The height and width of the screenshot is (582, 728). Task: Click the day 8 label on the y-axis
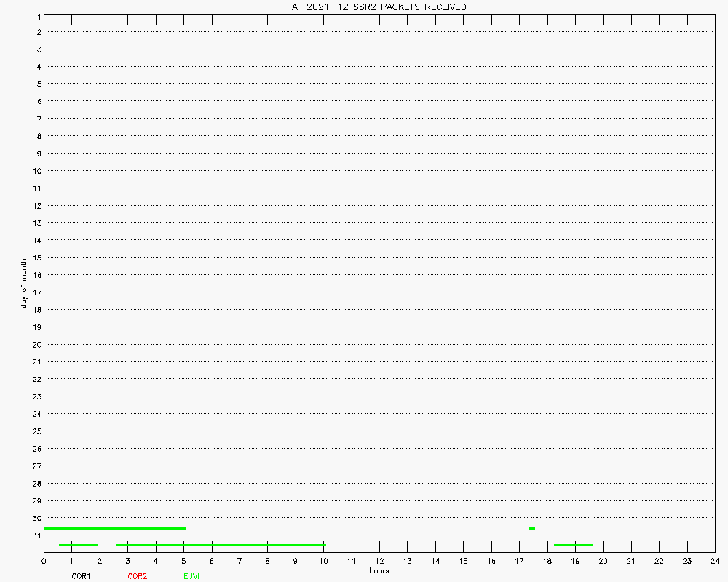tap(37, 136)
